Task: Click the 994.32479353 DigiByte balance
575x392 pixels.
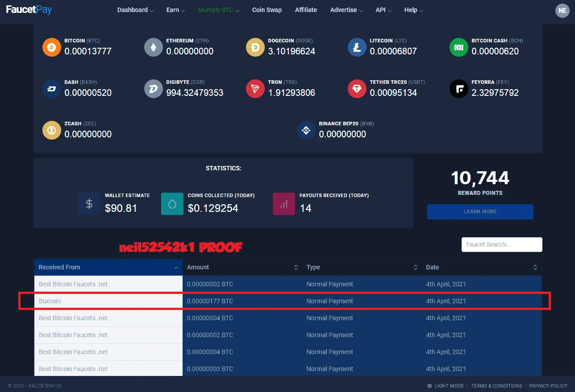Action: (195, 93)
